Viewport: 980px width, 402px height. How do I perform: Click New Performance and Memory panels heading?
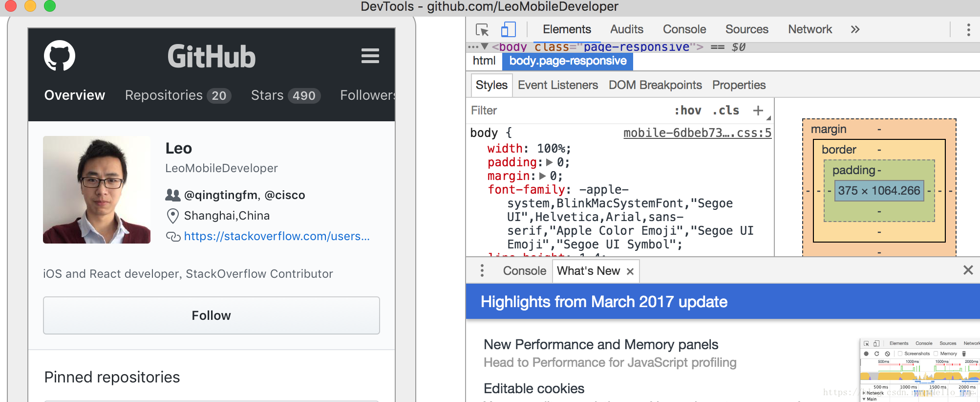[601, 345]
